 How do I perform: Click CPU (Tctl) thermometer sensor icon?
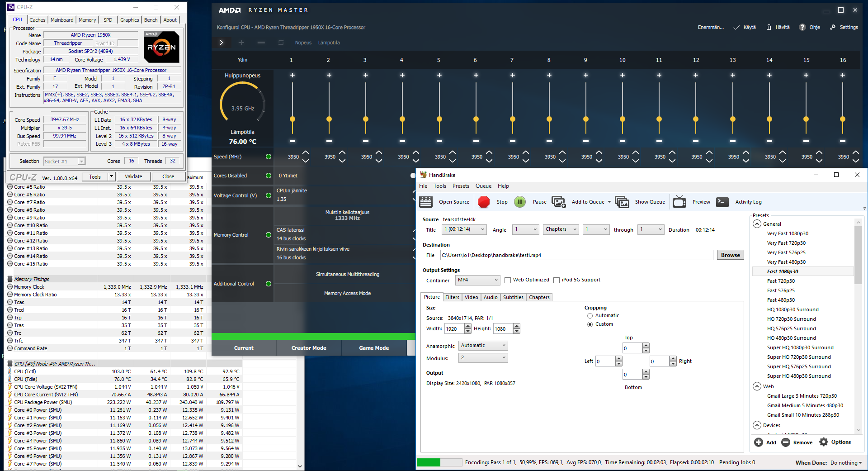(x=10, y=371)
